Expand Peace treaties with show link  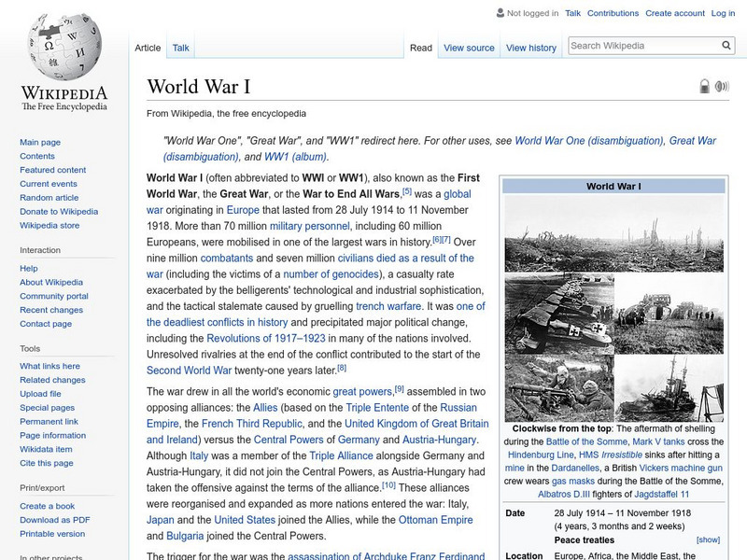708,539
